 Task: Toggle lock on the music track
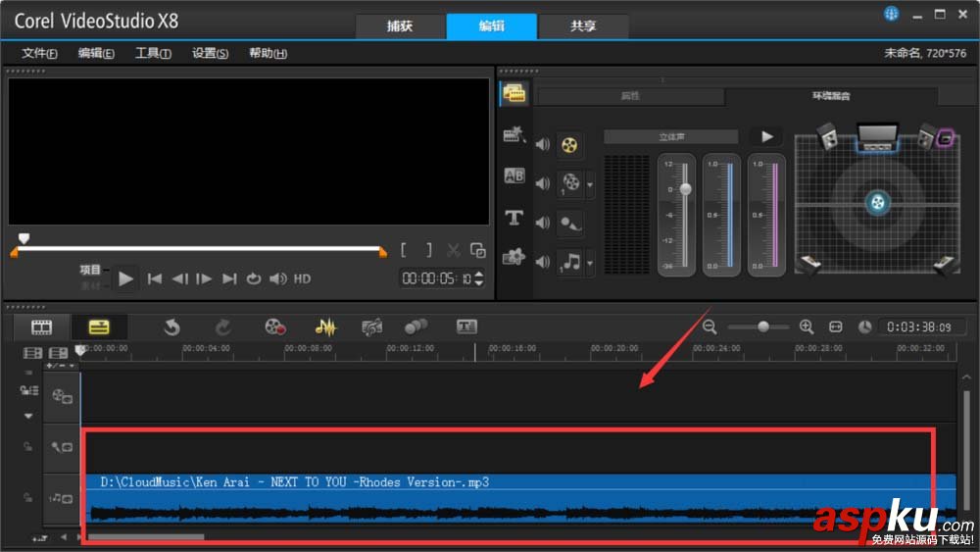27,498
